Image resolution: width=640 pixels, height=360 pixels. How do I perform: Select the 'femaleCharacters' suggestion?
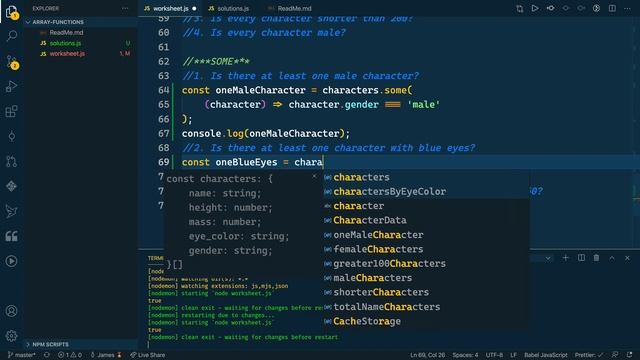tap(426, 249)
